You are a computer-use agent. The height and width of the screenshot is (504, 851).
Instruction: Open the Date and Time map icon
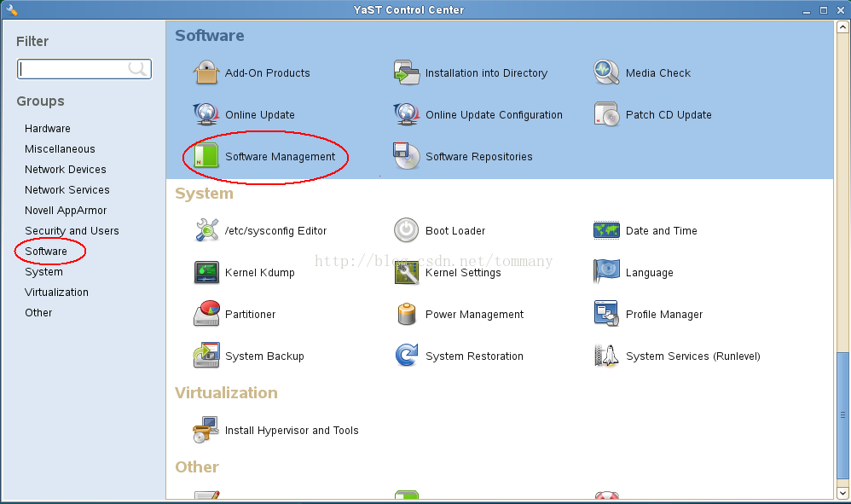click(x=606, y=230)
